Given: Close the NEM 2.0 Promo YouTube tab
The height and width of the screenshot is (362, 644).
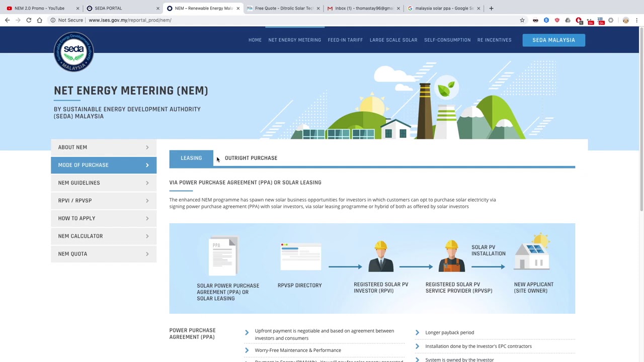Looking at the screenshot, I should [x=77, y=8].
